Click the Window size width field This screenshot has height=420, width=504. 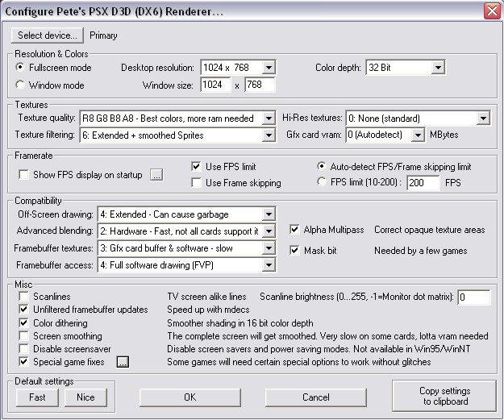coord(215,85)
